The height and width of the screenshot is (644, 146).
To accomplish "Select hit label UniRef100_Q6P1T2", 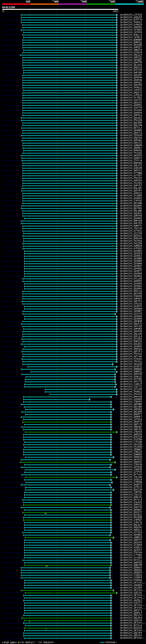I will [131, 610].
